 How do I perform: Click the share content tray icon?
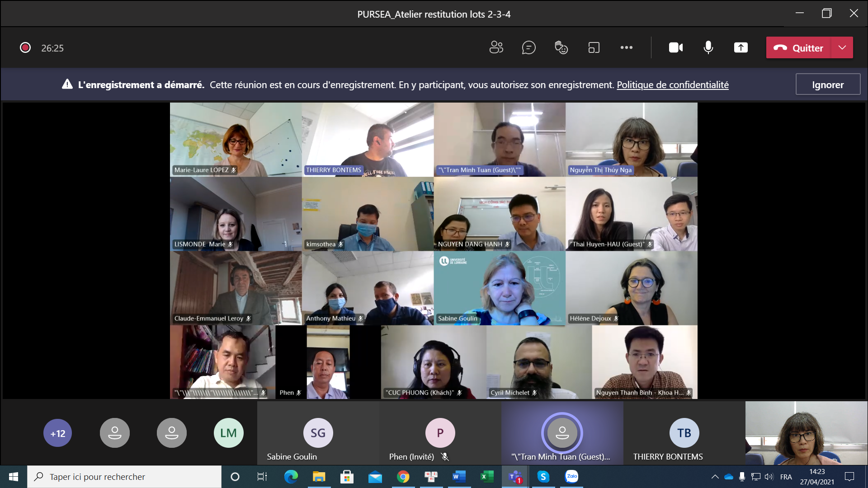click(x=741, y=47)
